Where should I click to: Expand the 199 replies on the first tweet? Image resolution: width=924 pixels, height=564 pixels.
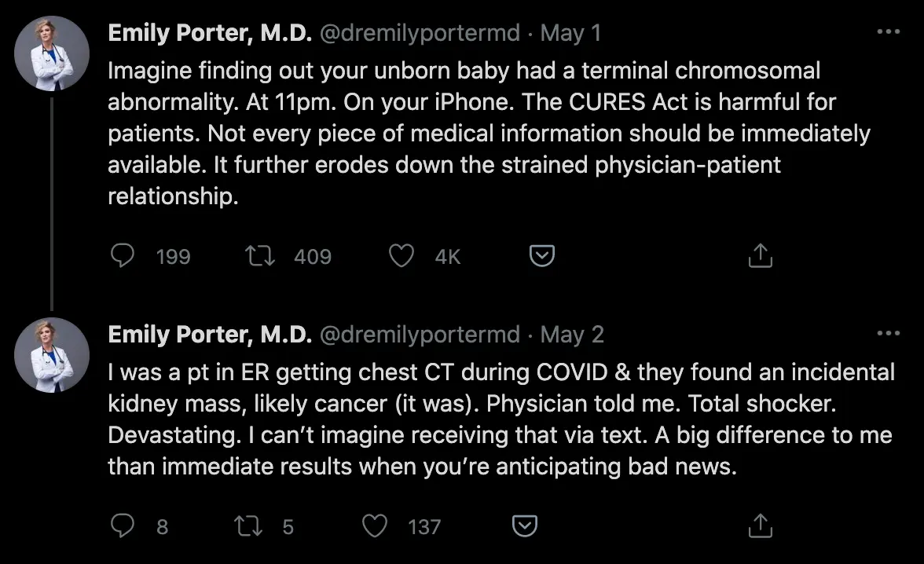pos(171,255)
